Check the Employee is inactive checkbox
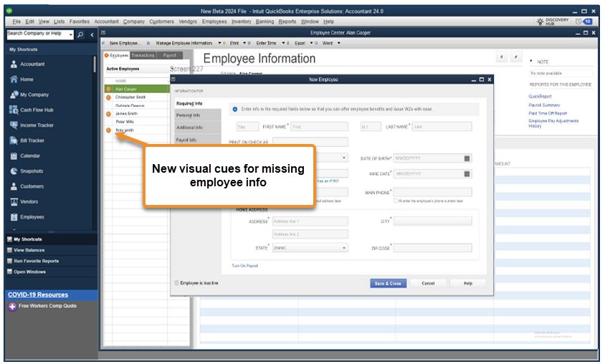This screenshot has width=605, height=364. click(x=177, y=283)
